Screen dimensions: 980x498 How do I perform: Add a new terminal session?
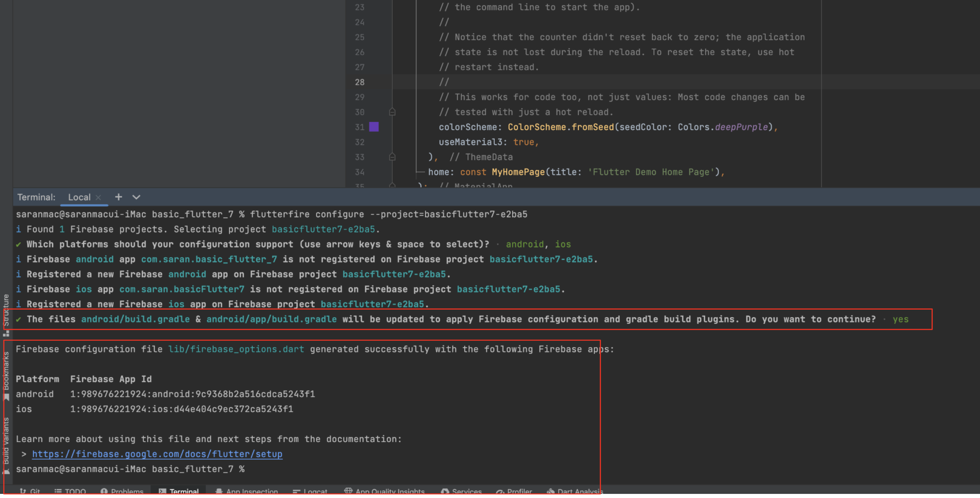[118, 197]
